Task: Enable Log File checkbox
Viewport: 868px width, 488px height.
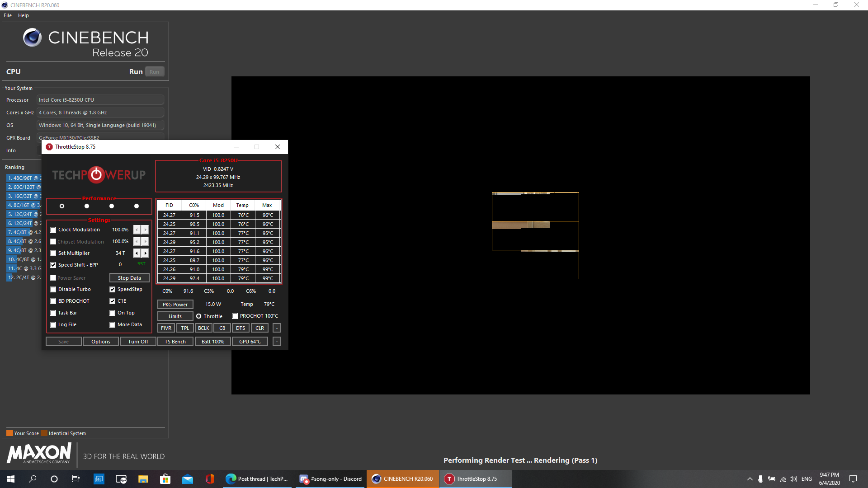Action: point(53,325)
